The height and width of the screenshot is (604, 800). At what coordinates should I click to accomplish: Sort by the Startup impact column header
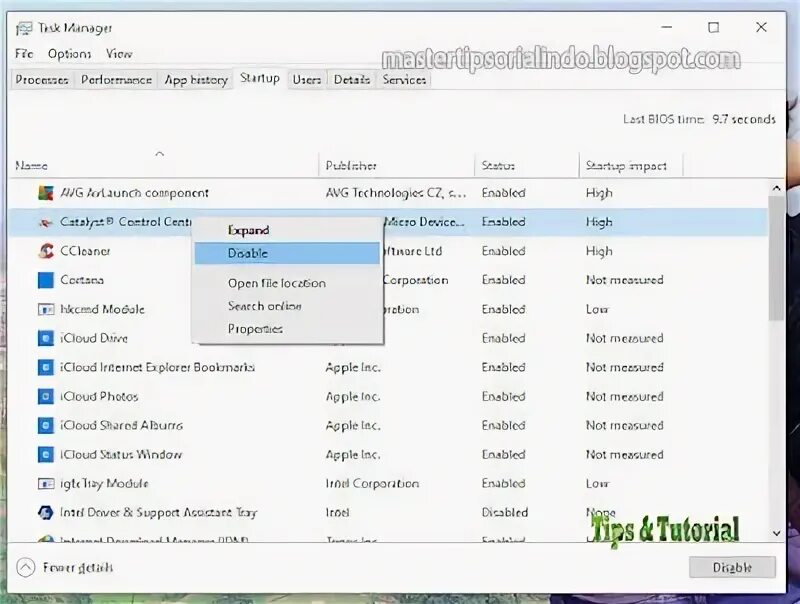click(631, 165)
